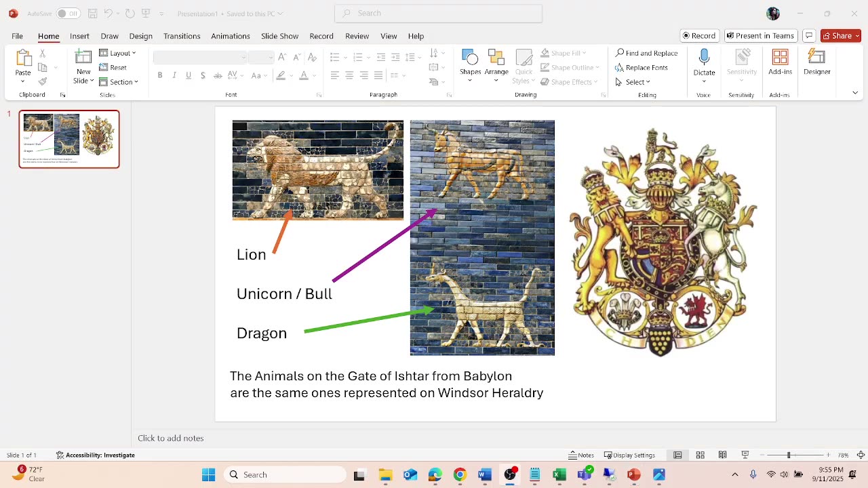Fit slide to current window
Image resolution: width=868 pixels, height=488 pixels.
[861, 455]
